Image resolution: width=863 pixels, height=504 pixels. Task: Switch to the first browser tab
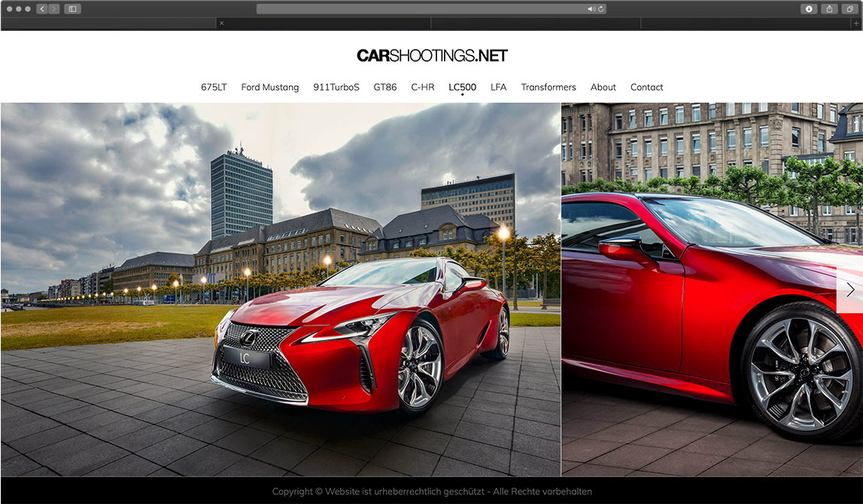[x=108, y=23]
